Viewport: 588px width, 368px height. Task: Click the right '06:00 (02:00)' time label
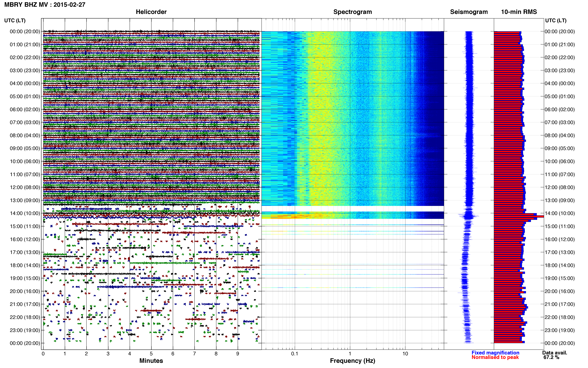[560, 109]
